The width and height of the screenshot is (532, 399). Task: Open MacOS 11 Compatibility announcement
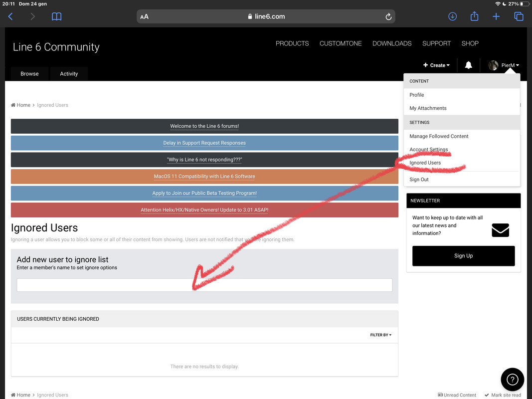pyautogui.click(x=204, y=177)
